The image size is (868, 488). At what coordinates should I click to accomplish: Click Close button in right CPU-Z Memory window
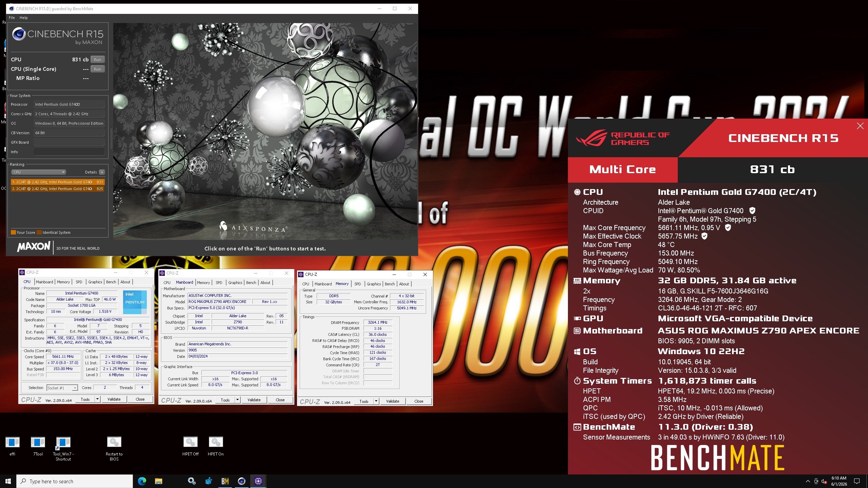click(x=419, y=401)
